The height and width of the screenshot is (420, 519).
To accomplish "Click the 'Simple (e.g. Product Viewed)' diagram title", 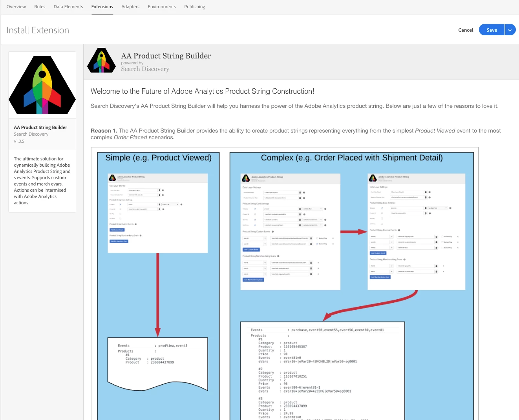I will 158,158.
